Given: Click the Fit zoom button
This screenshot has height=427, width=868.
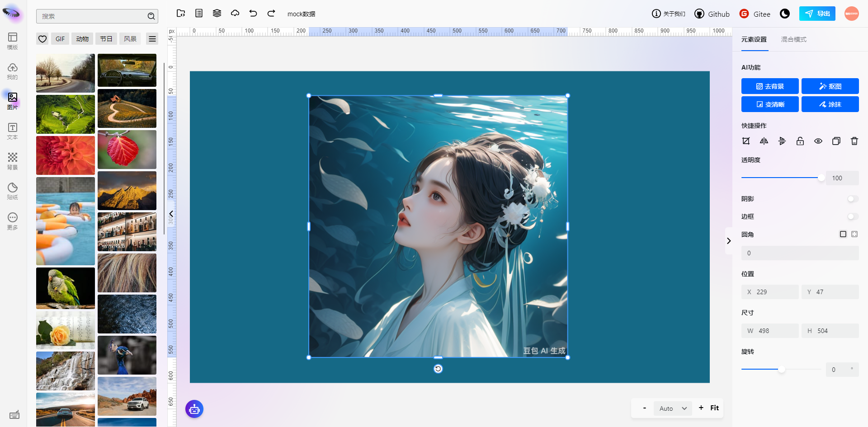Looking at the screenshot, I should tap(714, 408).
